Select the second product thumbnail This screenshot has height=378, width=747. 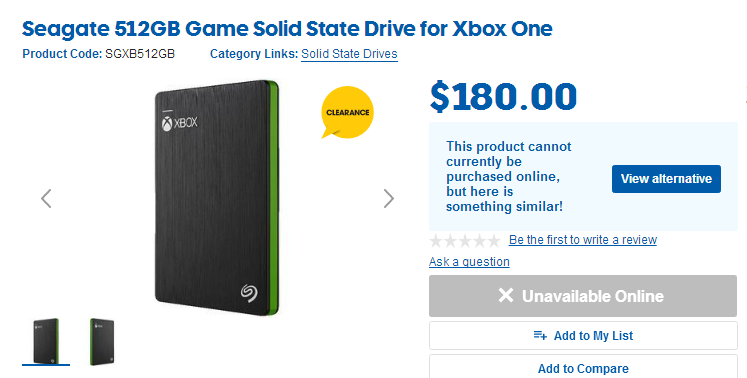102,341
